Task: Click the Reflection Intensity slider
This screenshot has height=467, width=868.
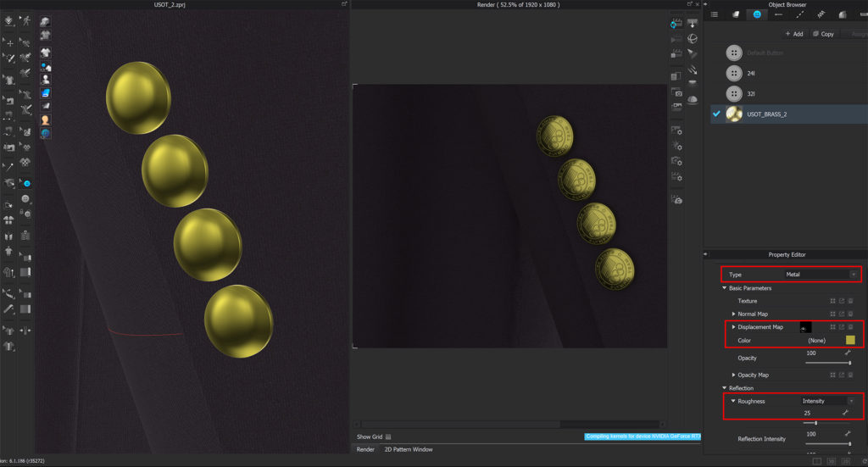Action: [x=827, y=444]
